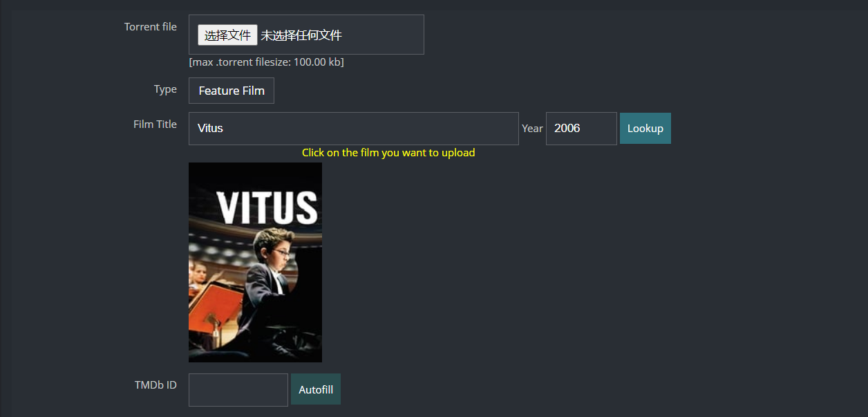Screen dimensions: 868x417
Task: Click the 选择文件 file chooser button
Action: 227,35
